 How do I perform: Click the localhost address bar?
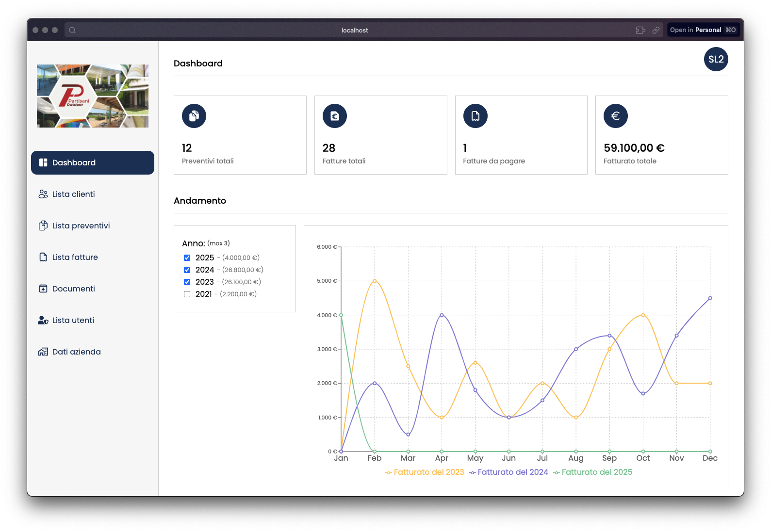[354, 30]
